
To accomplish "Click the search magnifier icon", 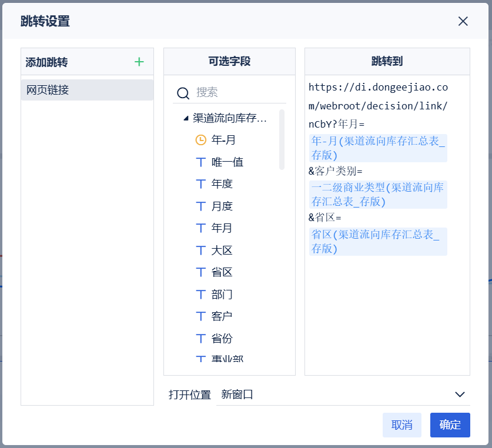I will 183,93.
